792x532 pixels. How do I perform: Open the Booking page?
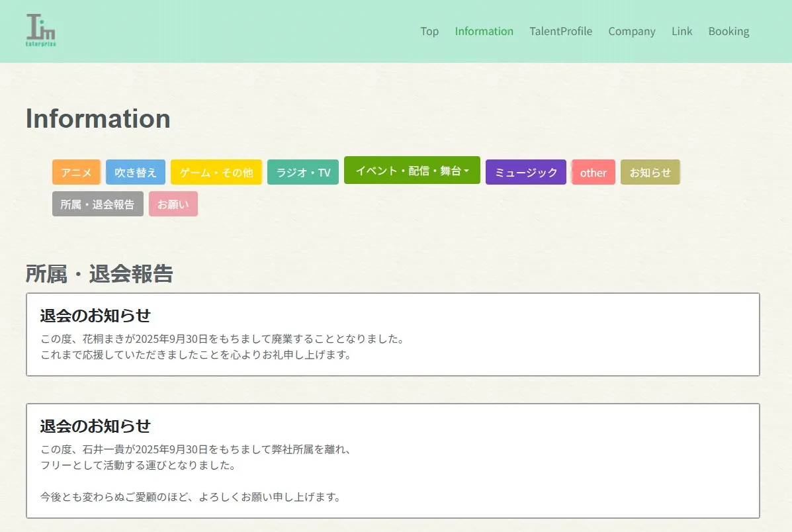click(728, 31)
